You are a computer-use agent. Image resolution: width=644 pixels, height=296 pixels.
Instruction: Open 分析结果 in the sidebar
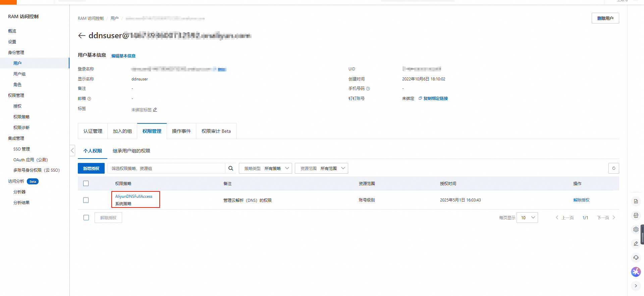21,202
